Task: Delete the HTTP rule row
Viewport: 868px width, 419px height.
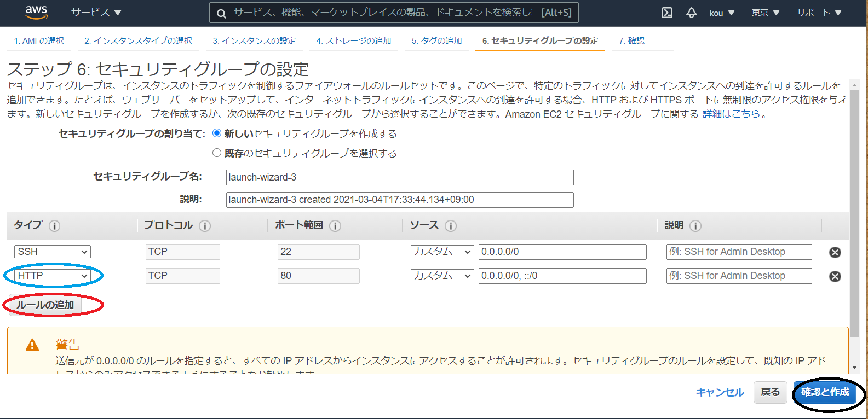Action: [835, 276]
